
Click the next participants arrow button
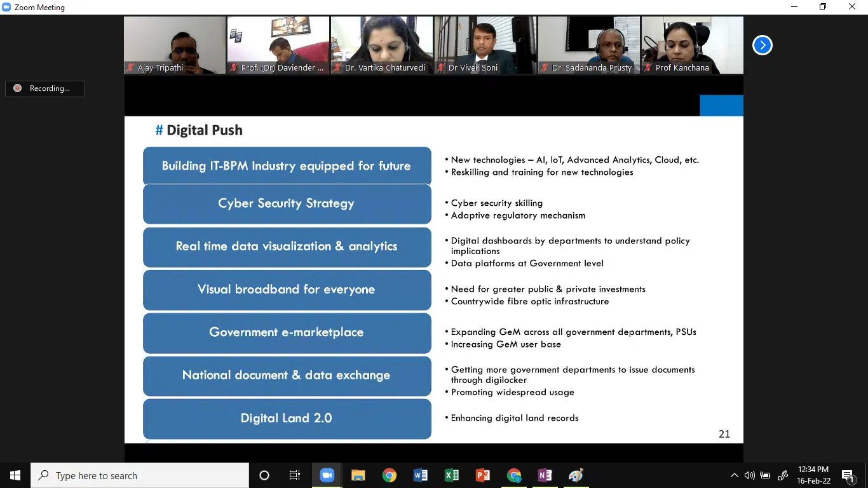pos(762,45)
